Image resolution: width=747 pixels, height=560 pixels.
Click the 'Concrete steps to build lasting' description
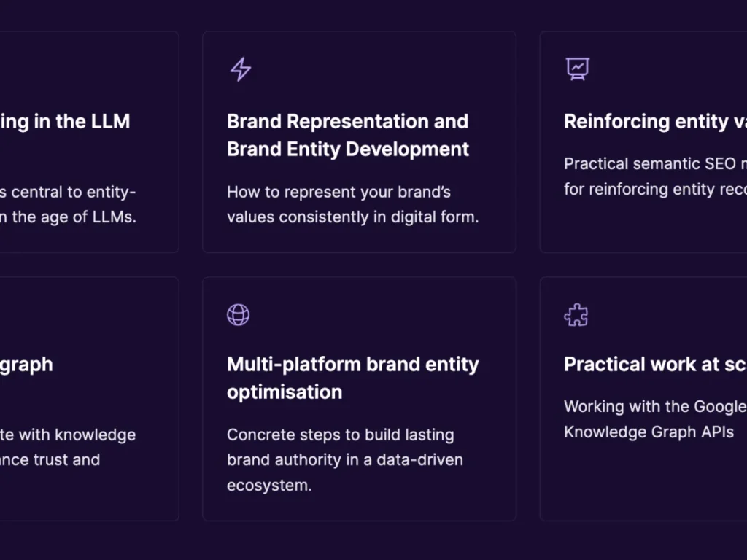coord(340,435)
